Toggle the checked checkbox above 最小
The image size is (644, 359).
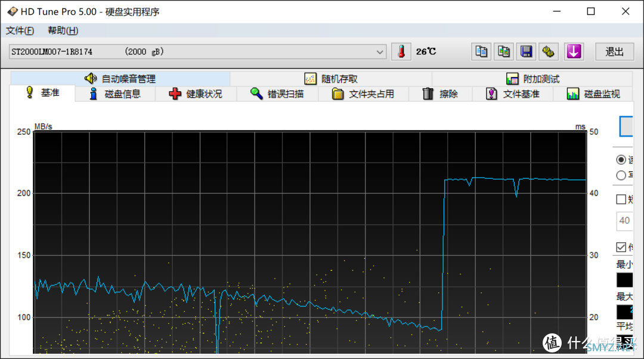click(x=621, y=247)
